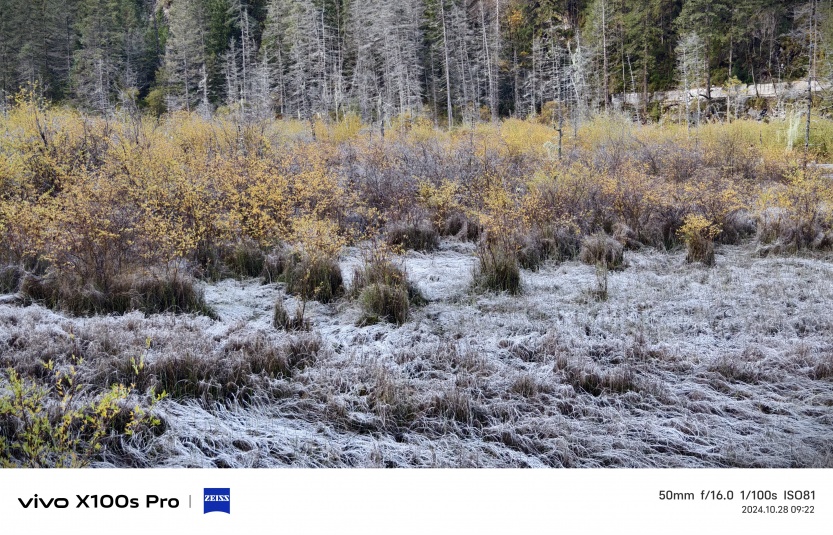Click the blue ZEISS logo badge
Viewport: 833px width, 535px height.
(x=217, y=500)
